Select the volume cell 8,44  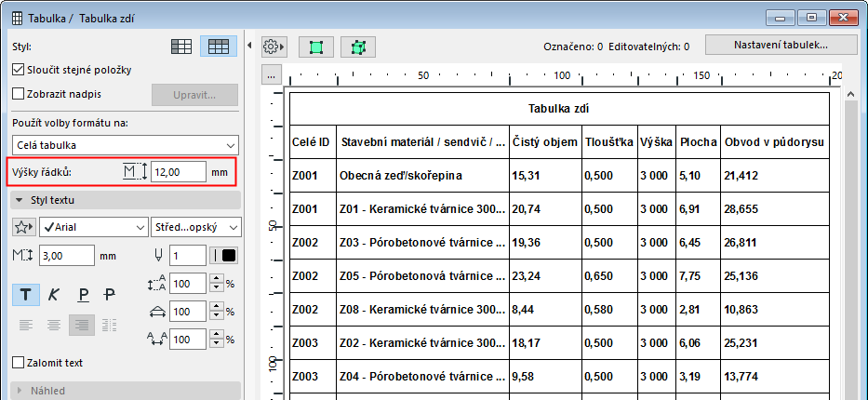(x=545, y=309)
